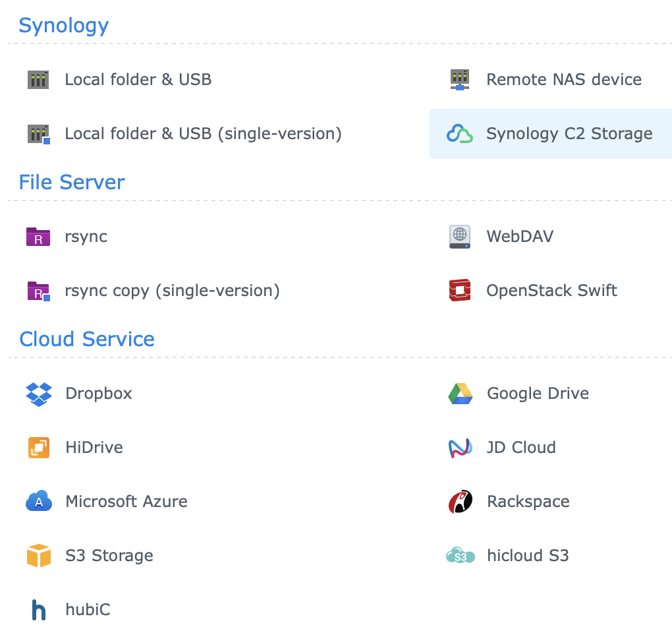The width and height of the screenshot is (672, 629).
Task: Click the Cloud Service section heading
Action: coord(87,340)
